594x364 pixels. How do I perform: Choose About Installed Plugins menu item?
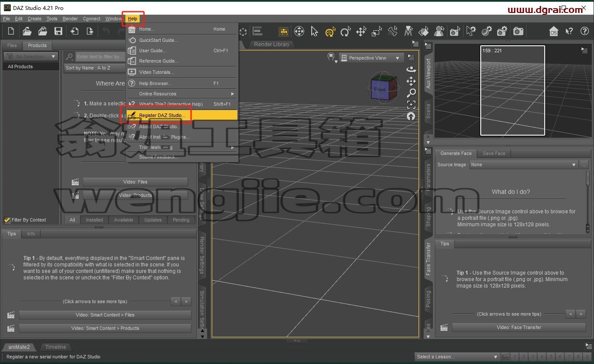[182, 137]
